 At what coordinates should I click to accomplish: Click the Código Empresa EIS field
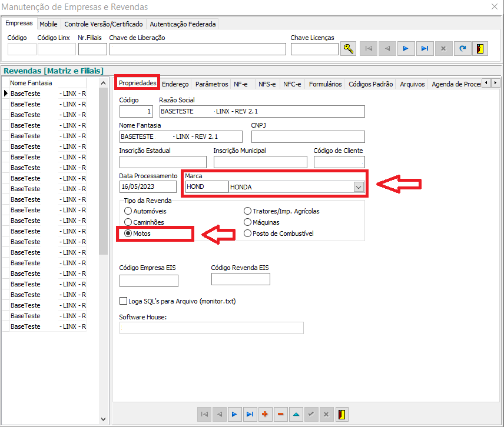(149, 281)
